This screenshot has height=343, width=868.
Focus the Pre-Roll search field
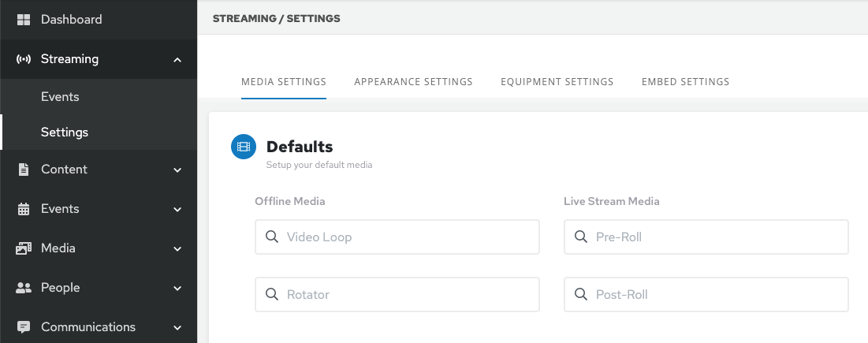[x=706, y=237]
